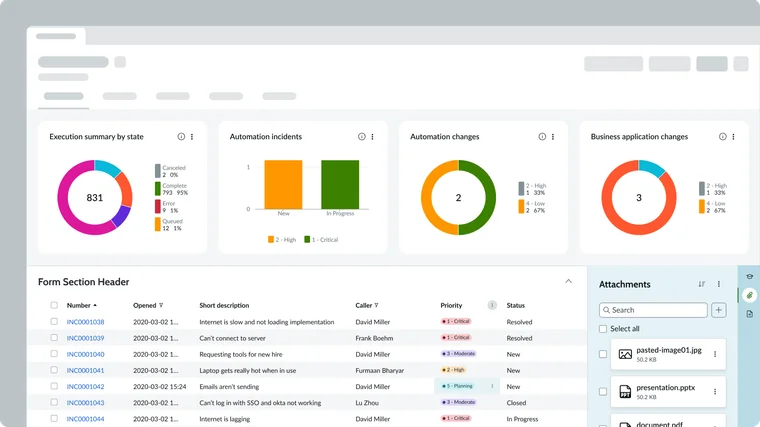Check the Select all attachments checkbox
The image size is (760, 427).
(x=602, y=329)
